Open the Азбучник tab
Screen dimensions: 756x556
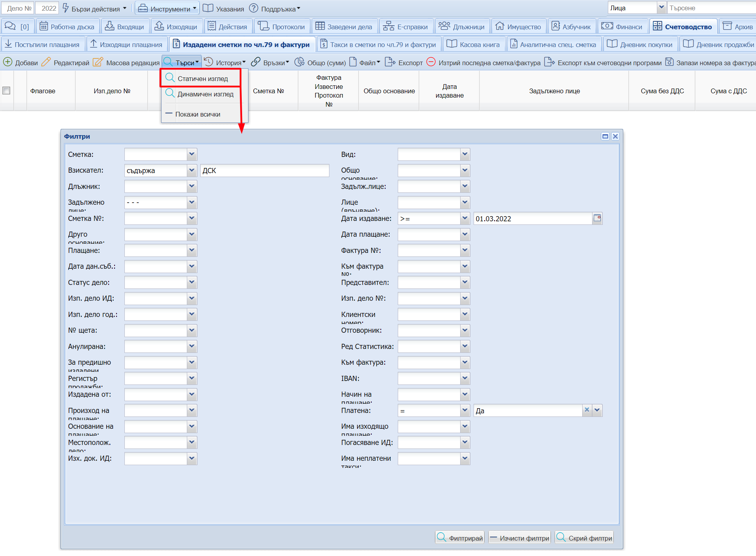[571, 26]
